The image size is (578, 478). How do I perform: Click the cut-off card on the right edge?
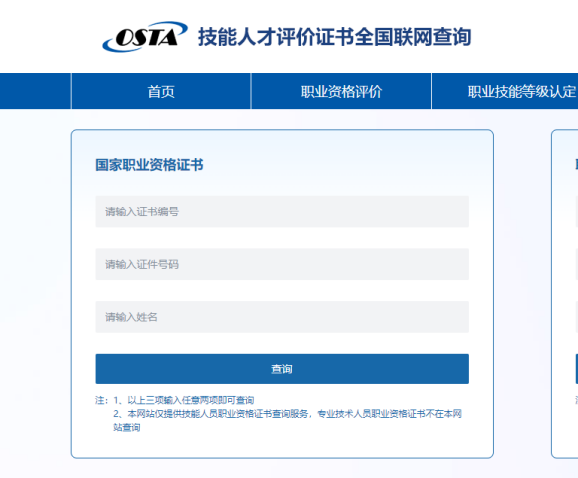click(x=565, y=294)
